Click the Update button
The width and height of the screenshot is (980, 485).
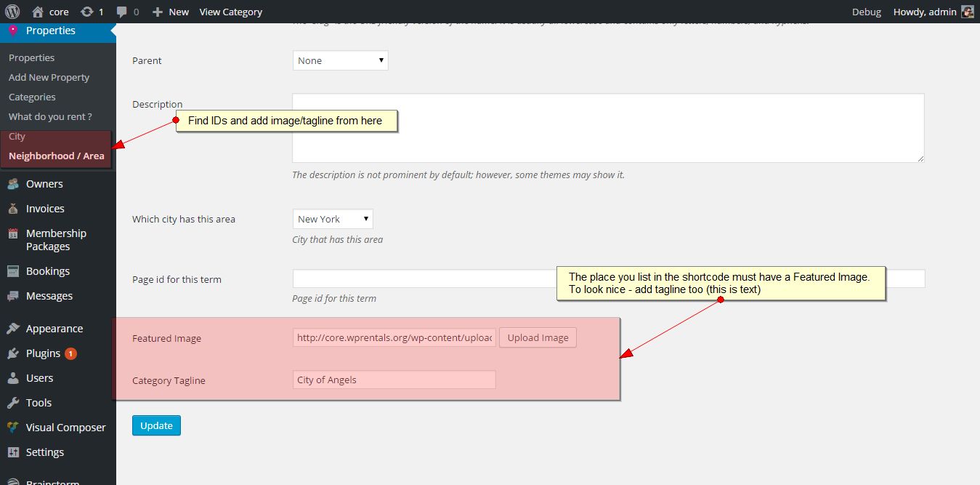tap(156, 425)
